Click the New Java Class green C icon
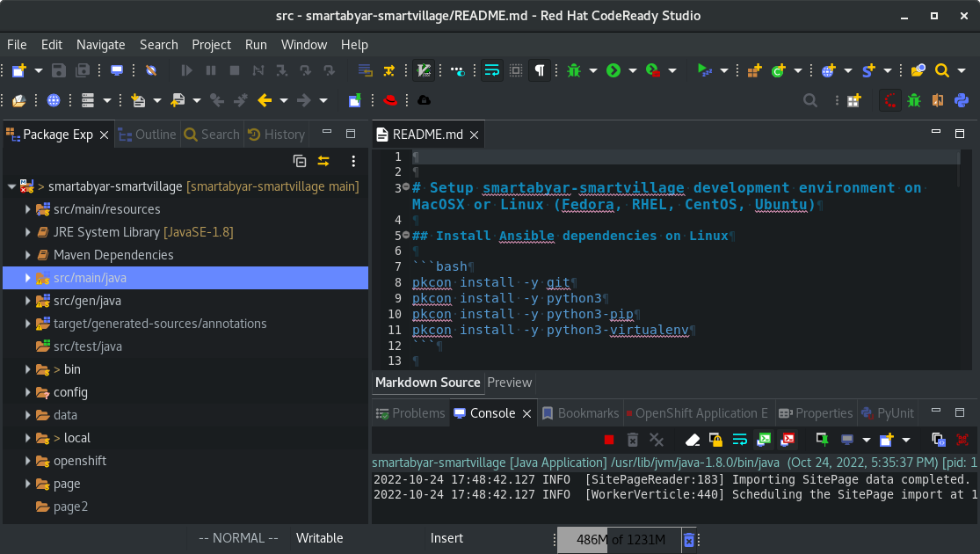The width and height of the screenshot is (980, 554). (x=779, y=70)
